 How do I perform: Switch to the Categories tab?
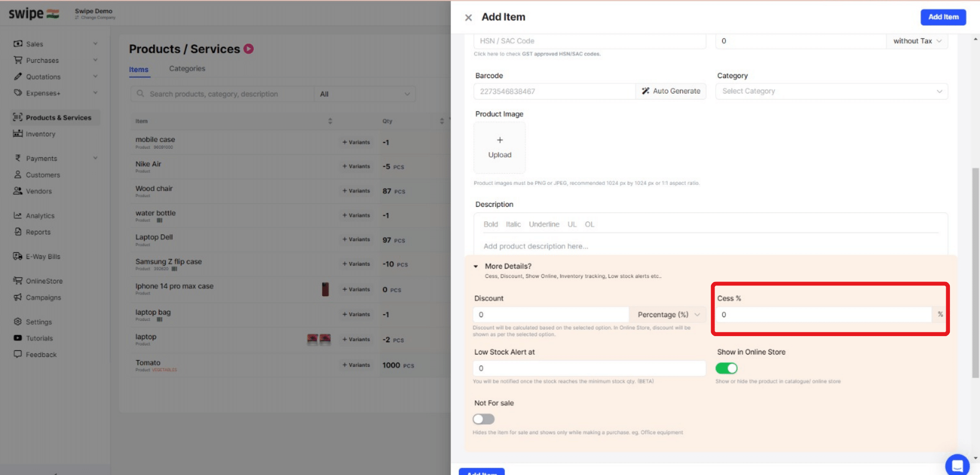point(187,68)
